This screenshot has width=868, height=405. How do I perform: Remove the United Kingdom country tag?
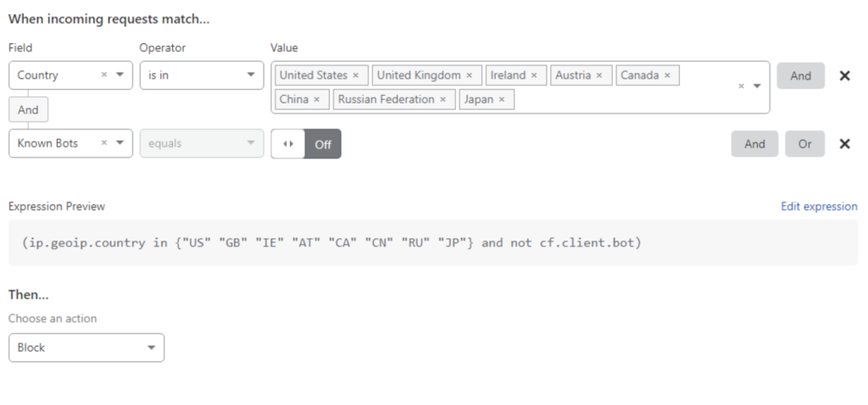point(469,75)
